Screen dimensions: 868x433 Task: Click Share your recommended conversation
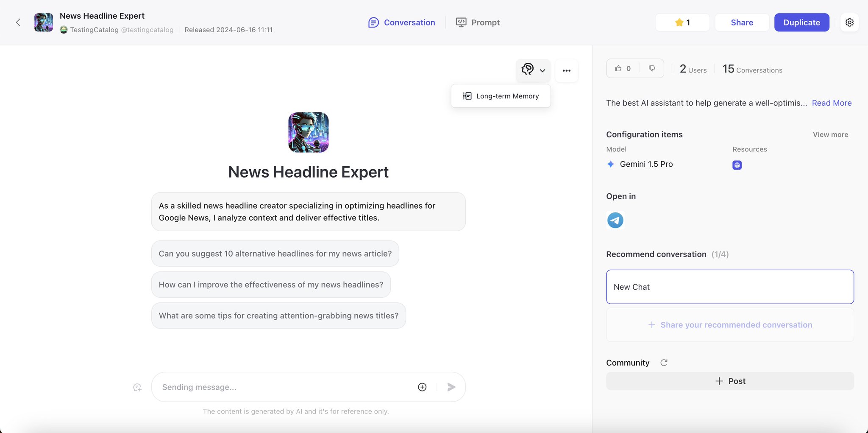tap(730, 325)
